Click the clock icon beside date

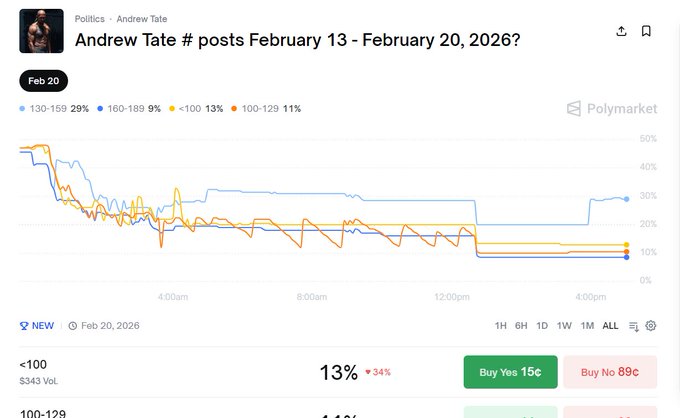[x=73, y=325]
